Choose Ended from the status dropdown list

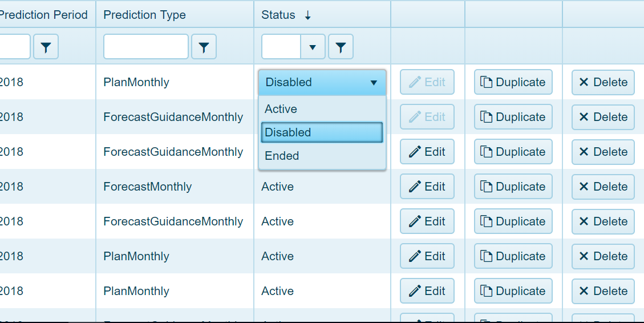(282, 156)
